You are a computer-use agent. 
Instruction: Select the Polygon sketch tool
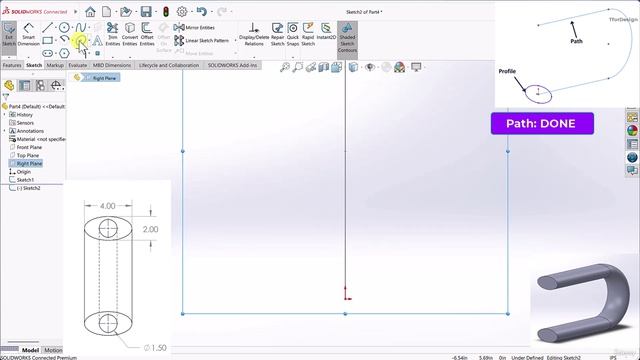pos(64,53)
